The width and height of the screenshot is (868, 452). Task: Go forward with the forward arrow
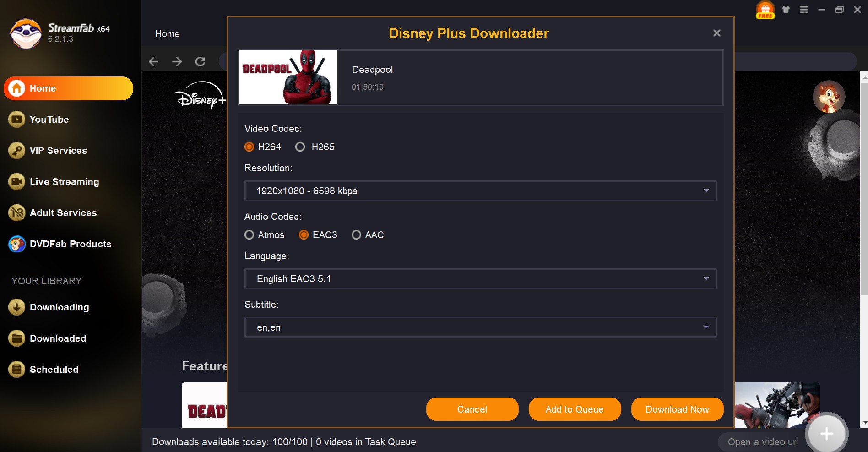177,61
